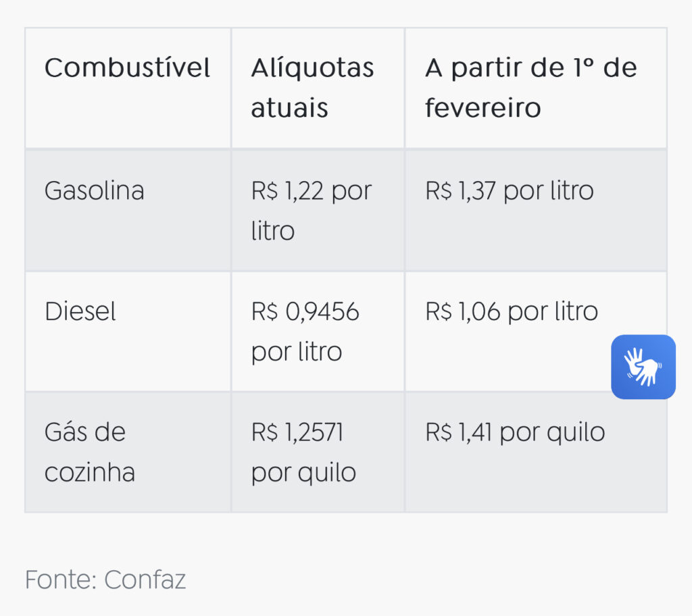The height and width of the screenshot is (616, 692).
Task: Select the R$ 1,06 por litro text
Action: click(x=512, y=312)
